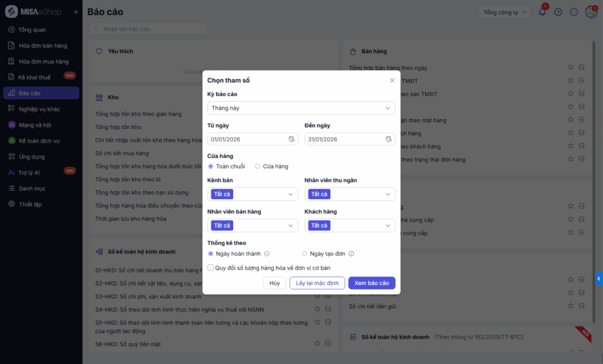The width and height of the screenshot is (603, 364).
Task: Favorite Tổng hợp bán hàng theo ngày report
Action: click(571, 67)
